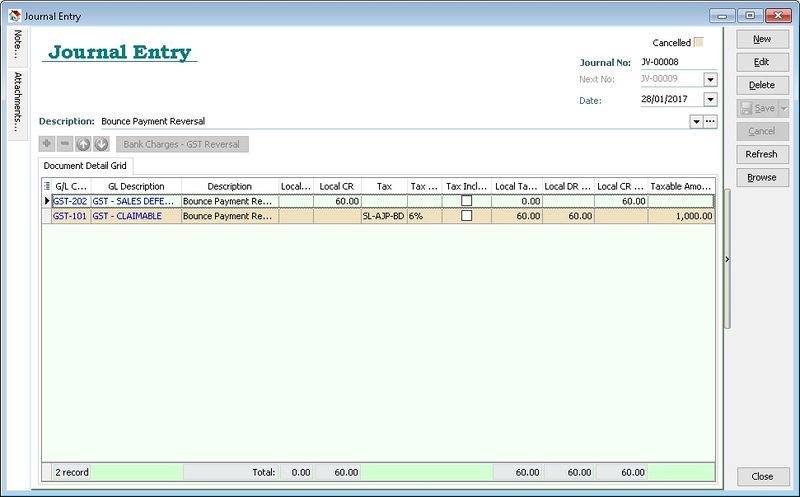Click the Tax Inclusive column header

point(467,186)
